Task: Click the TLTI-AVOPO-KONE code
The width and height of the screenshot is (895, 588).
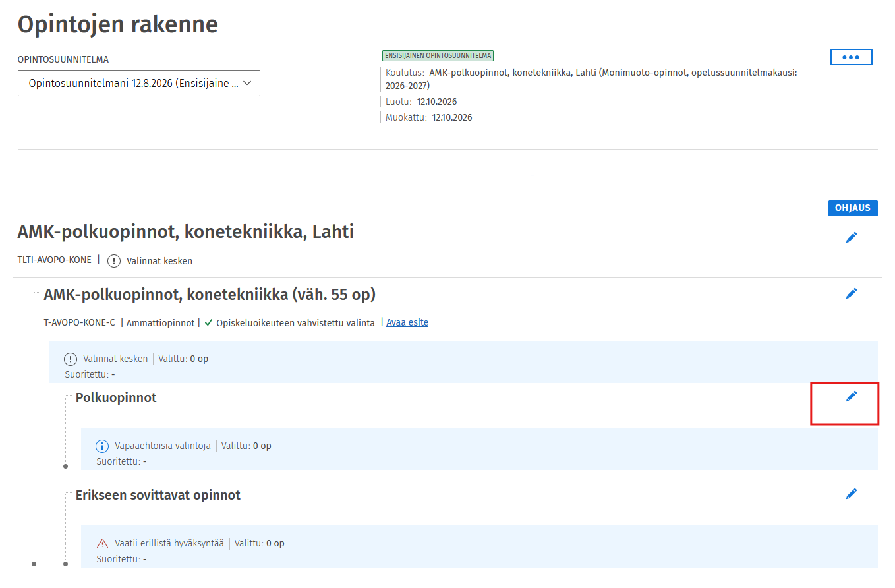Action: (x=55, y=260)
